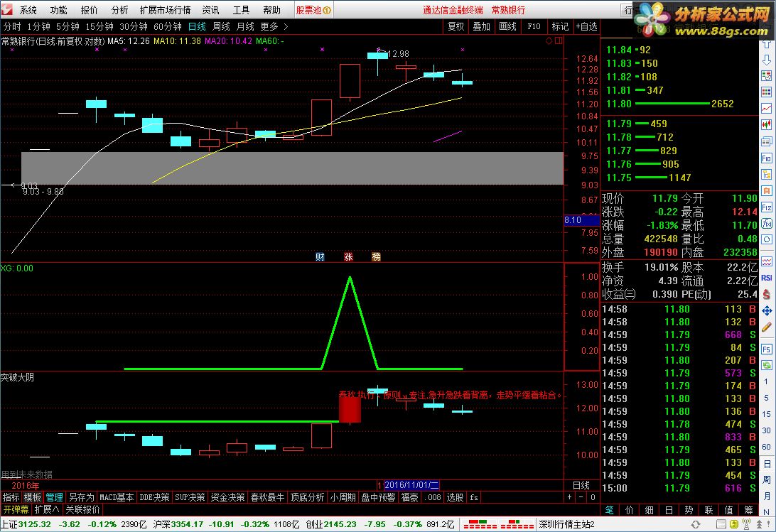The height and width of the screenshot is (532, 776).
Task: Click the signal tower icon in status bar
Action: click(x=747, y=524)
